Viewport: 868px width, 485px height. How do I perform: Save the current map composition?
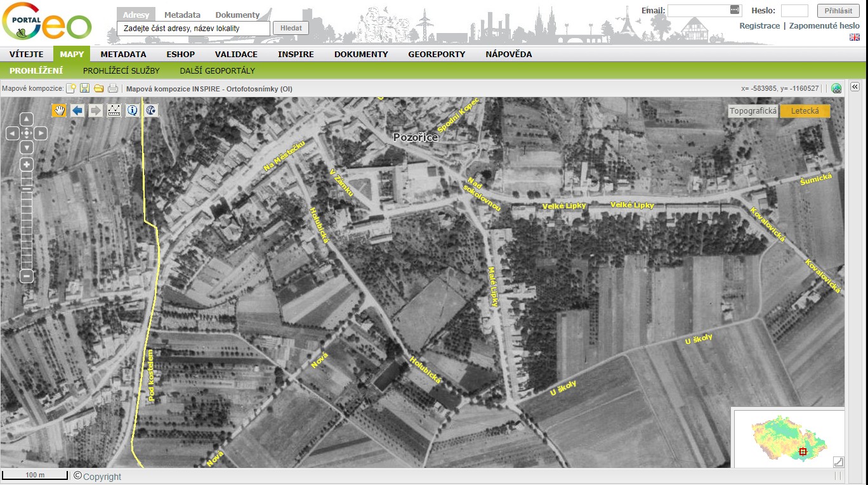[x=84, y=89]
